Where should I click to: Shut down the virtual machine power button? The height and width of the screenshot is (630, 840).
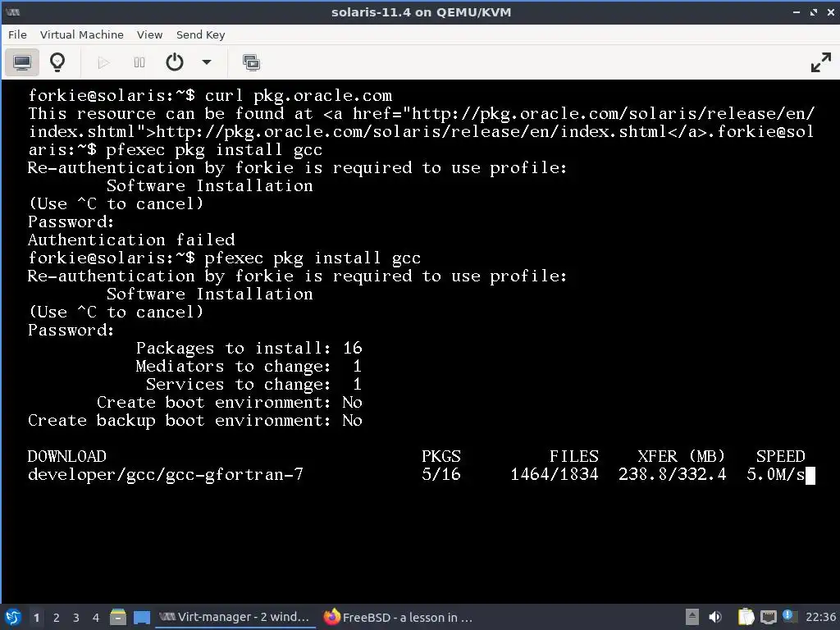tap(175, 62)
